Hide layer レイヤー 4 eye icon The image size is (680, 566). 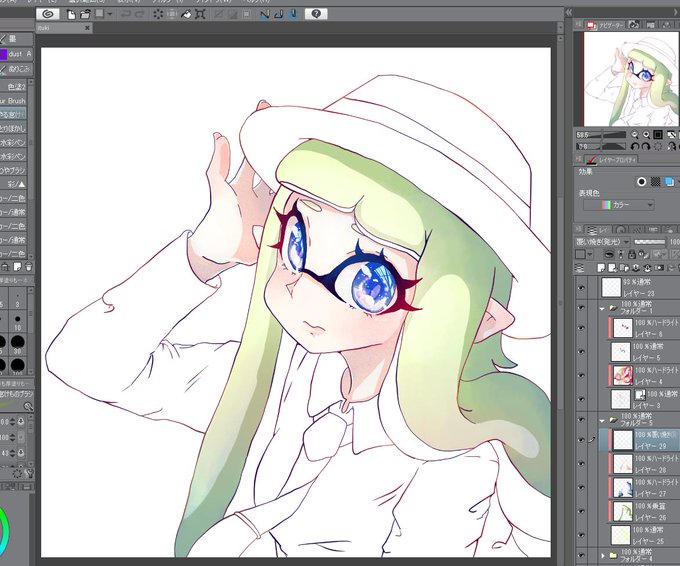(x=582, y=375)
